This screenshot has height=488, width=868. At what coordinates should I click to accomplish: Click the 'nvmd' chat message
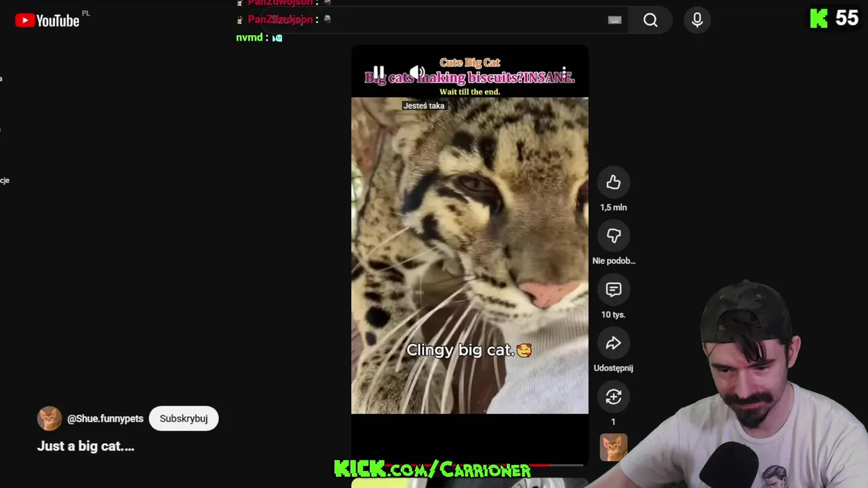point(259,37)
